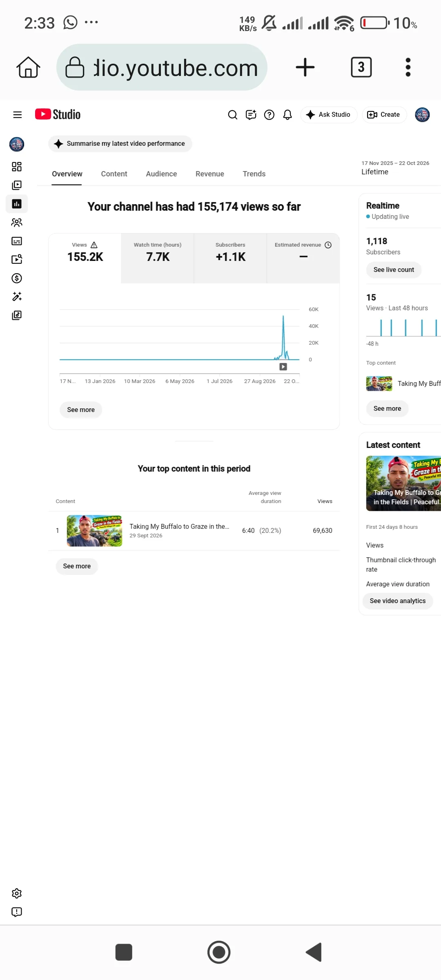
Task: Open the help question mark icon
Action: [x=269, y=115]
